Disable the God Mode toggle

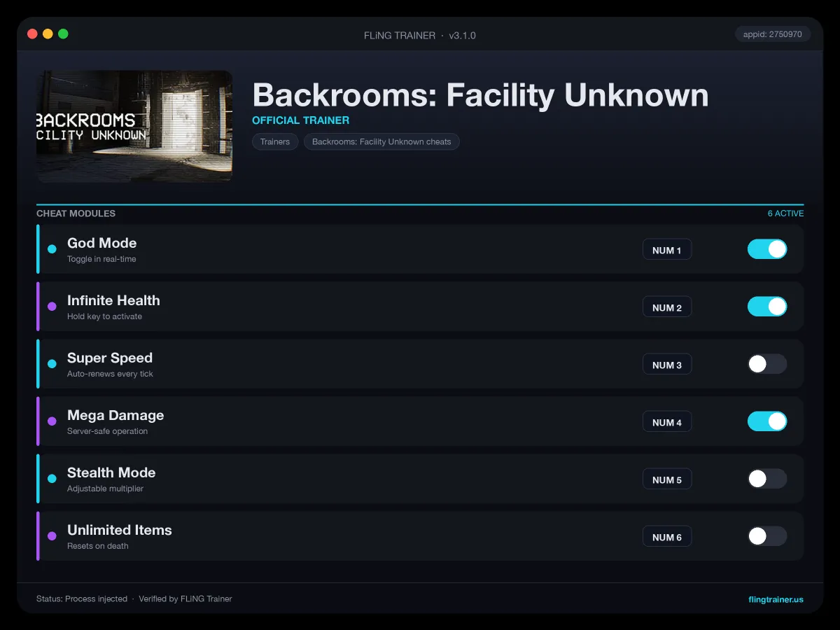(x=767, y=249)
